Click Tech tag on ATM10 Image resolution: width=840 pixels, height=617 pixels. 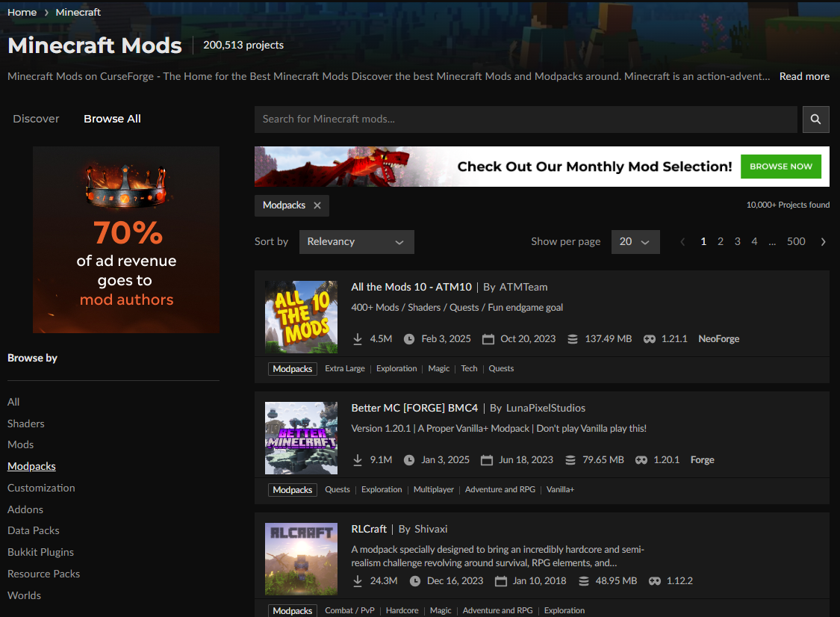pyautogui.click(x=469, y=369)
